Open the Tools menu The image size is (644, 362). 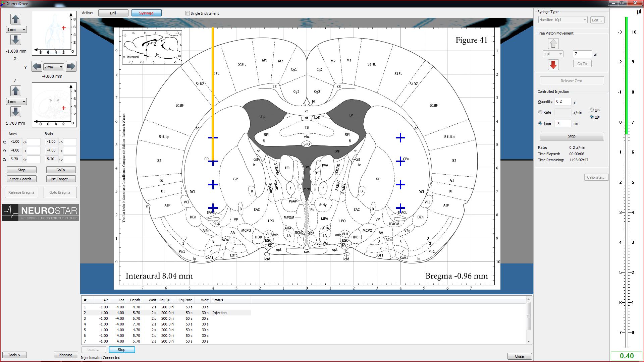point(14,355)
